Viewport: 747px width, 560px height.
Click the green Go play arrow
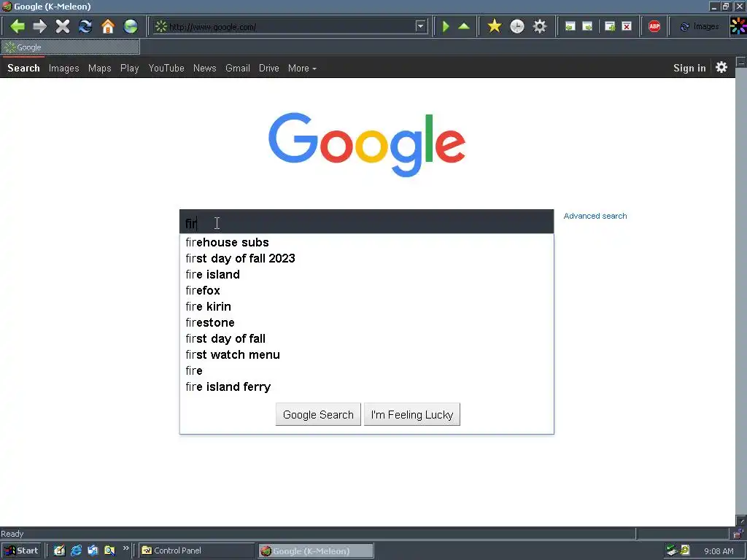pyautogui.click(x=446, y=26)
